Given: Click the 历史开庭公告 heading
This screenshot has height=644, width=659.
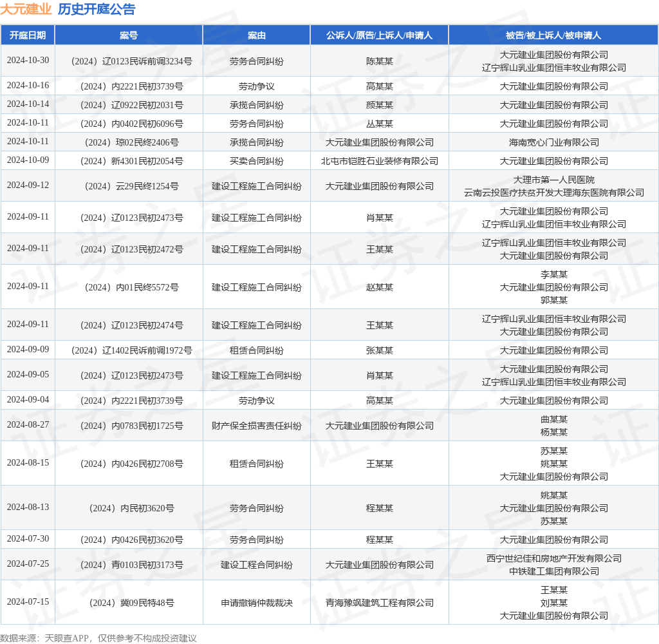Looking at the screenshot, I should point(97,9).
